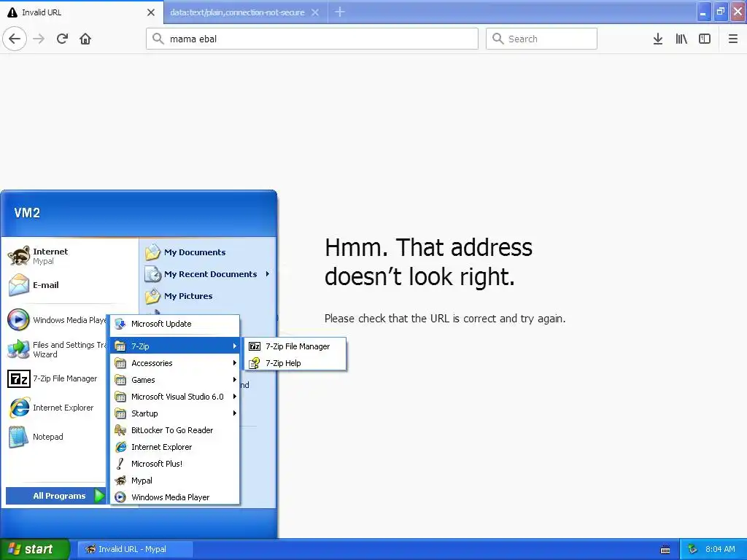Launch Internet Explorer from left Start column
This screenshot has height=560, width=747.
[x=56, y=408]
